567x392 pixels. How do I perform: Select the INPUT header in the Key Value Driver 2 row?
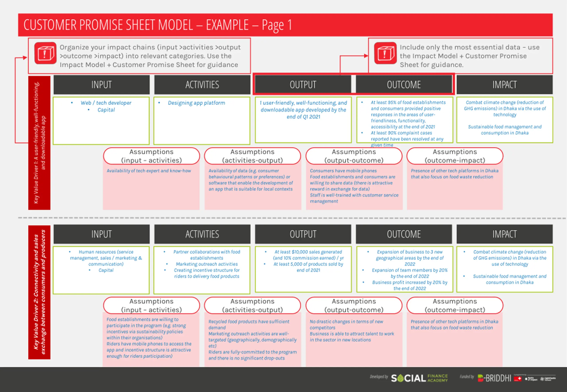pyautogui.click(x=101, y=234)
